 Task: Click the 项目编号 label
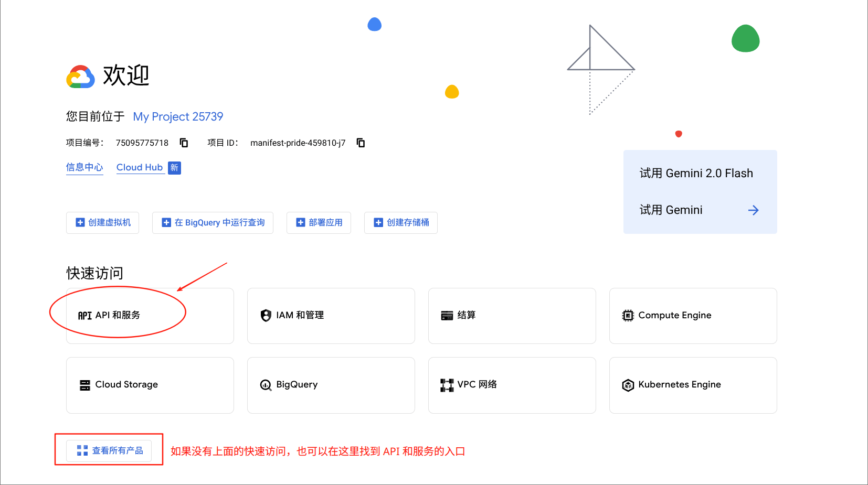point(84,143)
